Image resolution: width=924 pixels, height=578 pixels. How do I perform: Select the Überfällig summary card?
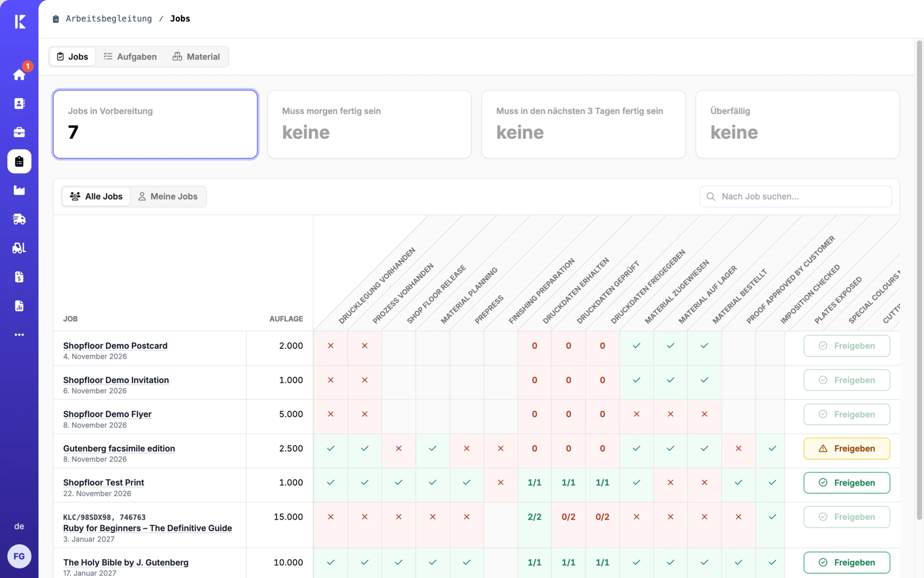[797, 124]
